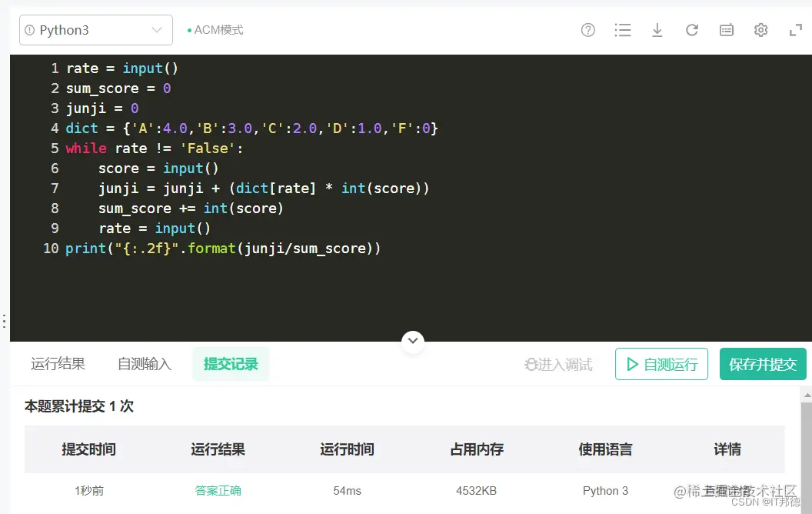The width and height of the screenshot is (812, 514).
Task: Place cursor on the dict definition line 4
Action: (251, 128)
